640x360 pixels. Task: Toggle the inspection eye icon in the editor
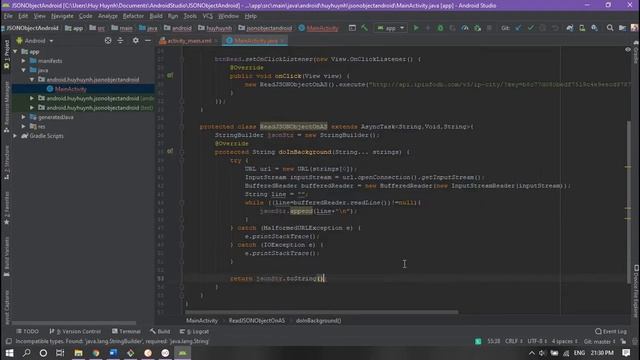(x=628, y=49)
